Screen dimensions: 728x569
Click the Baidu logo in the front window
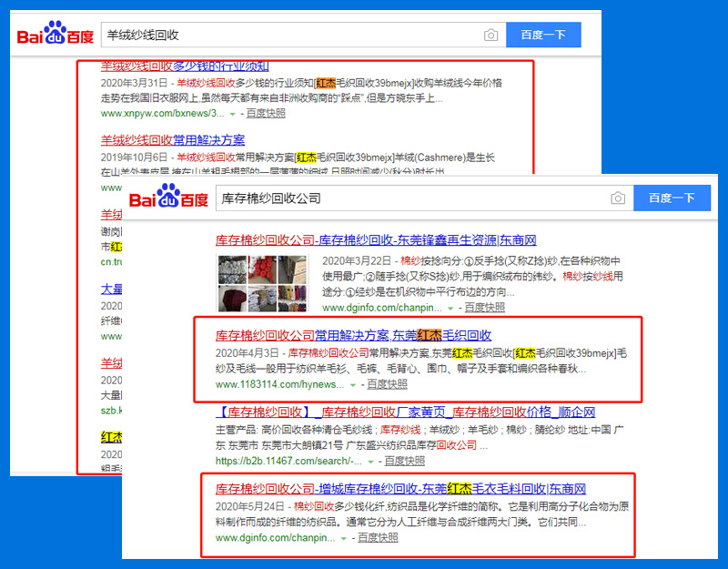(x=168, y=196)
